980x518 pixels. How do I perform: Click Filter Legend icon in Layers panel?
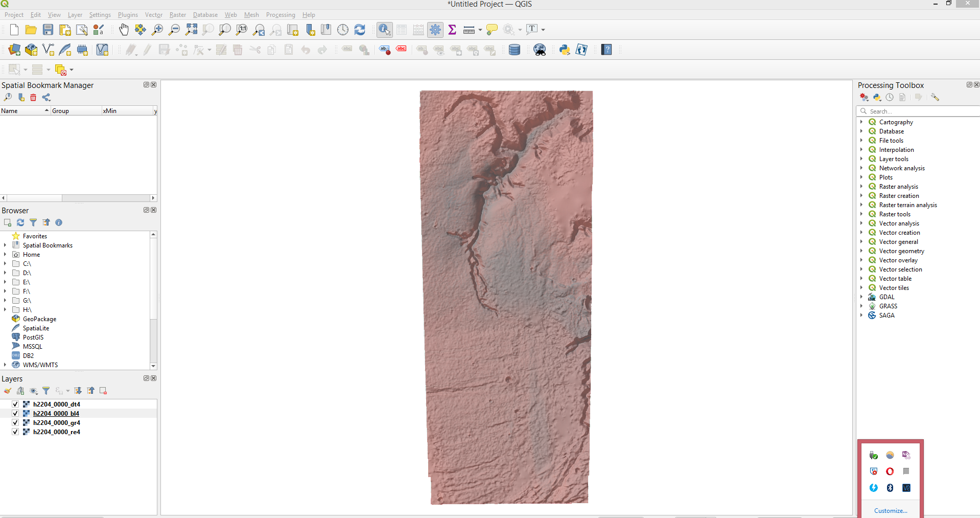[46, 391]
